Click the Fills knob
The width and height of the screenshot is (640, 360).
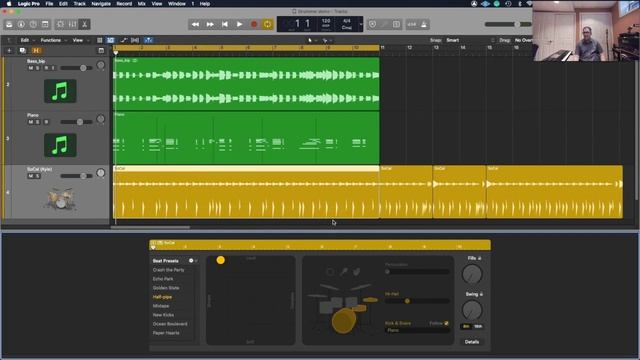tap(472, 274)
